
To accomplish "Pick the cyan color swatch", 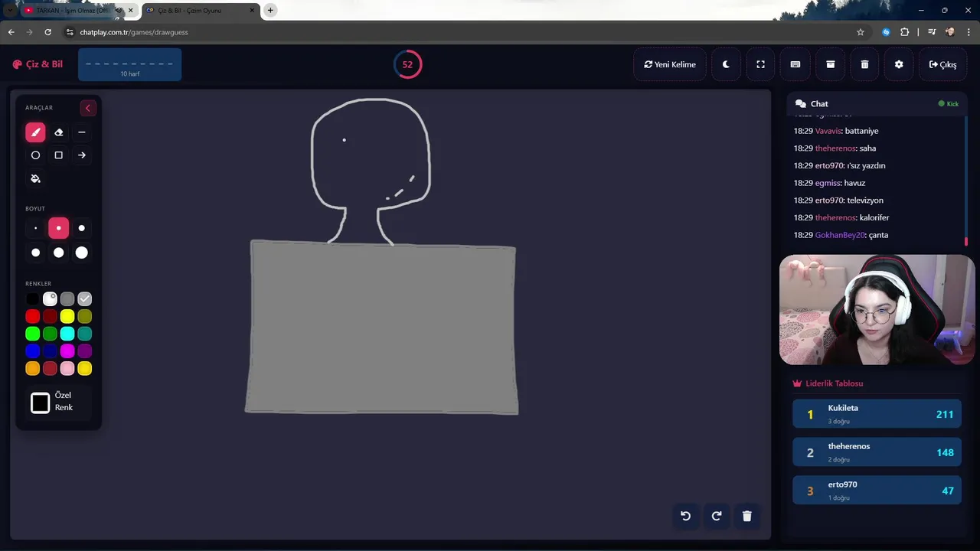I will (67, 334).
